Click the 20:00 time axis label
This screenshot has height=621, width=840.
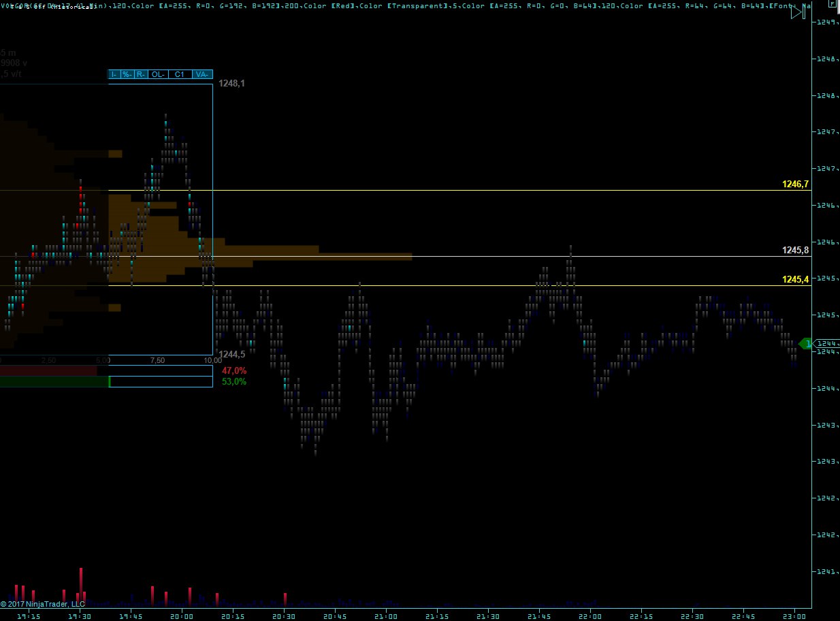[x=181, y=616]
